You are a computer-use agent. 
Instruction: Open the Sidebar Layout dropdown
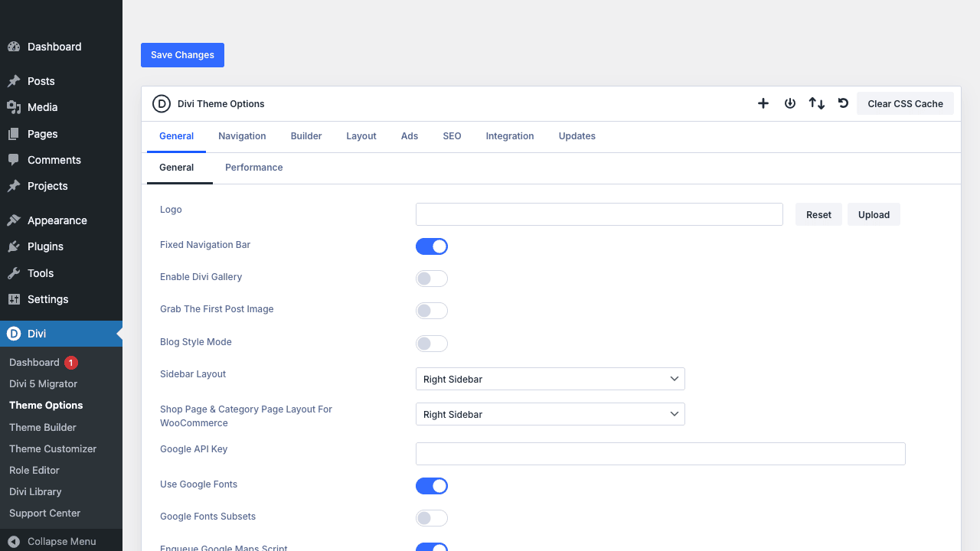click(x=550, y=379)
